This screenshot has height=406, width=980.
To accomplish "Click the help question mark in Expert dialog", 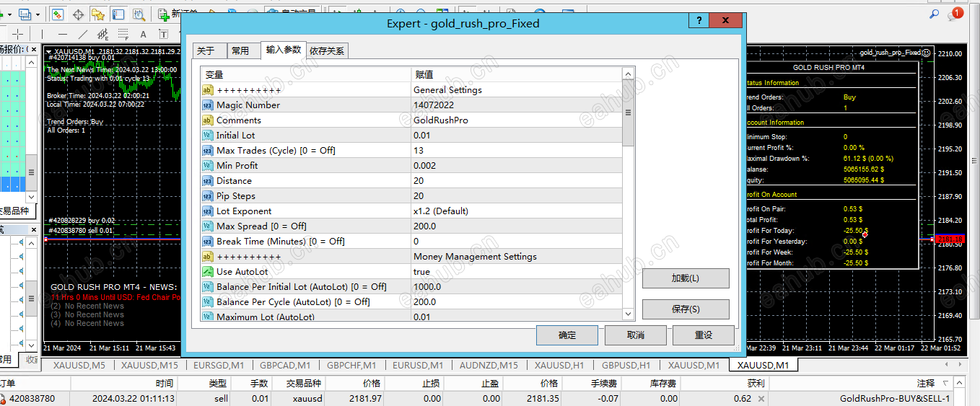I will point(699,22).
